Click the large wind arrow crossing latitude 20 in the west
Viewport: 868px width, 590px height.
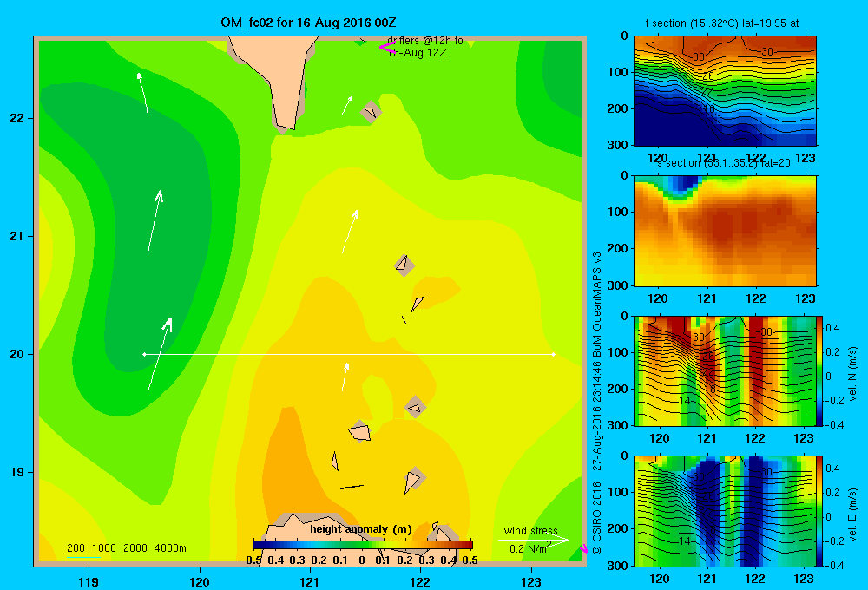click(160, 354)
